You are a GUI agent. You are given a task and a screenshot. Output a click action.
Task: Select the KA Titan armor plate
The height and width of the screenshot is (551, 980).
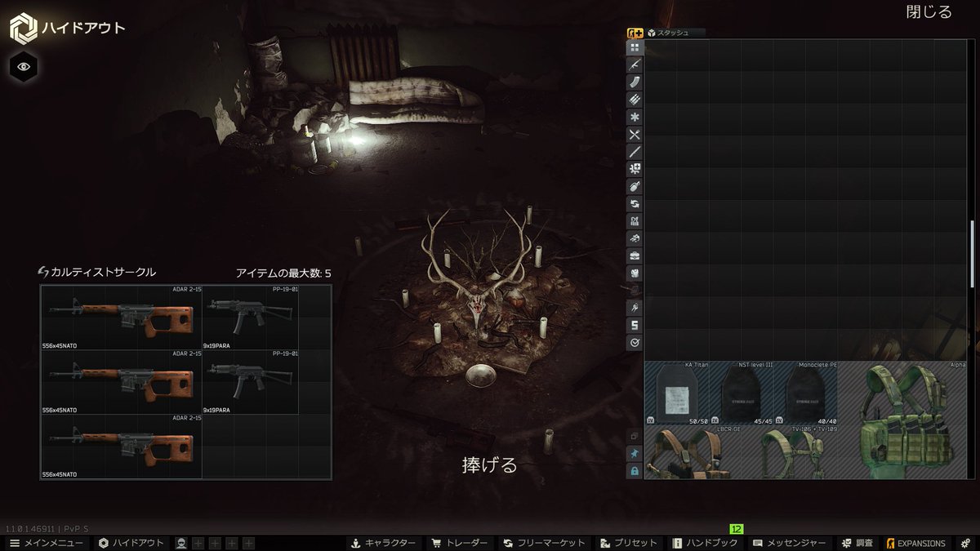pos(677,393)
